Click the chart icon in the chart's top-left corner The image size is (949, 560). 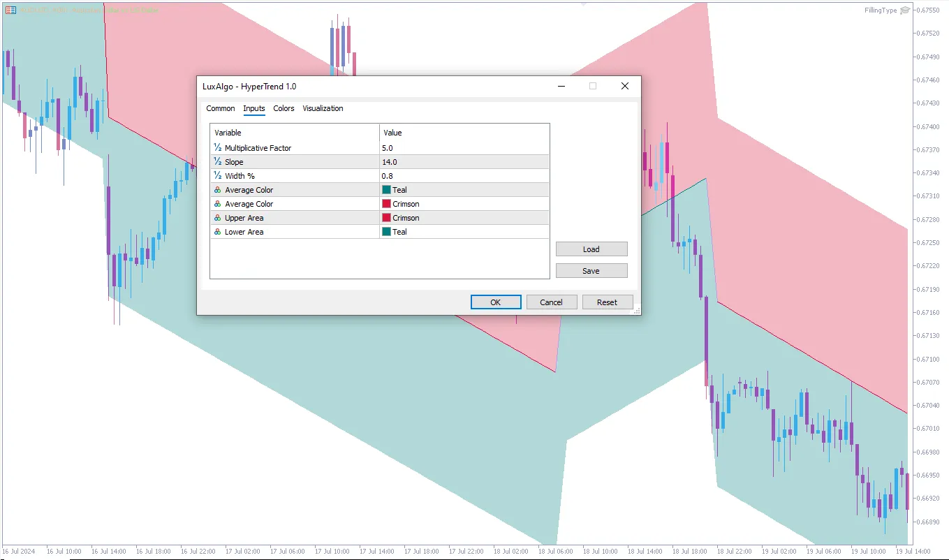(x=10, y=10)
